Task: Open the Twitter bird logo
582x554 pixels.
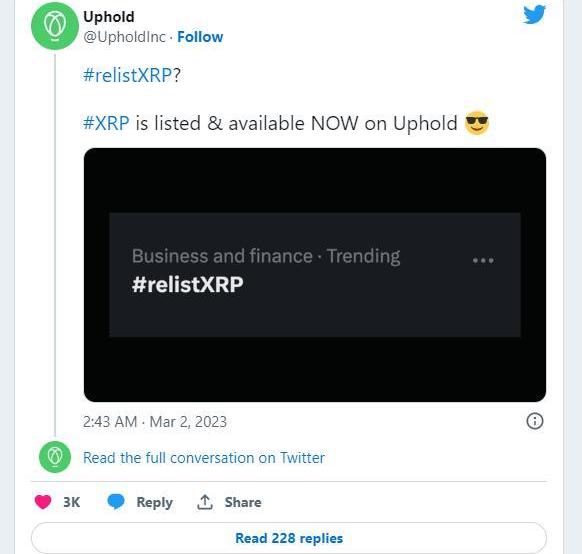Action: [x=534, y=14]
